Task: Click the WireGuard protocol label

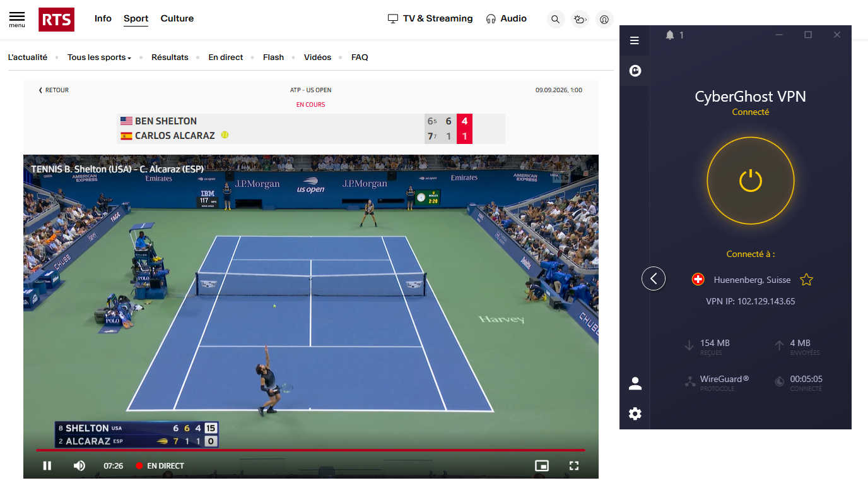Action: coord(724,379)
